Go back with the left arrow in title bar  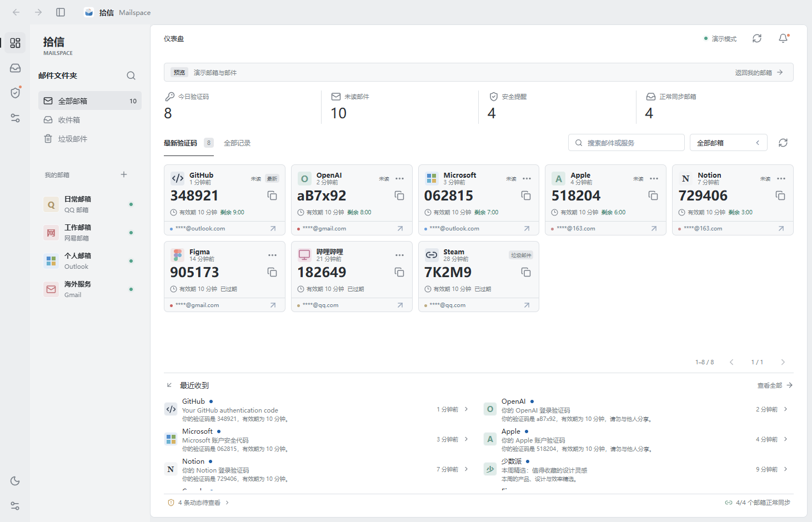click(x=16, y=12)
